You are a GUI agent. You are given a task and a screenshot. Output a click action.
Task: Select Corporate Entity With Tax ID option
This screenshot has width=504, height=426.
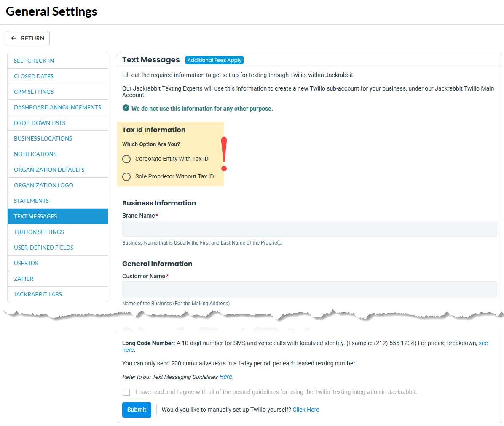point(126,159)
